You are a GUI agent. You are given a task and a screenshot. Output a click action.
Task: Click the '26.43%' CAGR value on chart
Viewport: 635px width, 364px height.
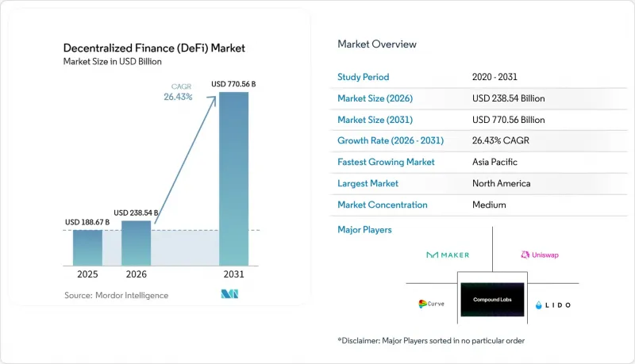pos(178,97)
